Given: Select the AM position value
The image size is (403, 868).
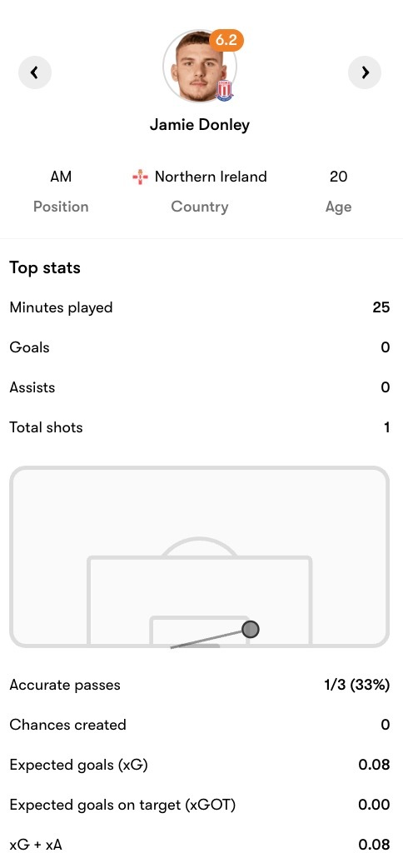Looking at the screenshot, I should coord(61,177).
